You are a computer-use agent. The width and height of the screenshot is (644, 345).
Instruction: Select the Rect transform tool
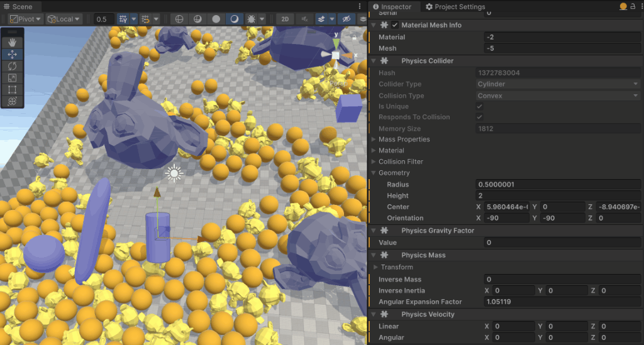(13, 90)
